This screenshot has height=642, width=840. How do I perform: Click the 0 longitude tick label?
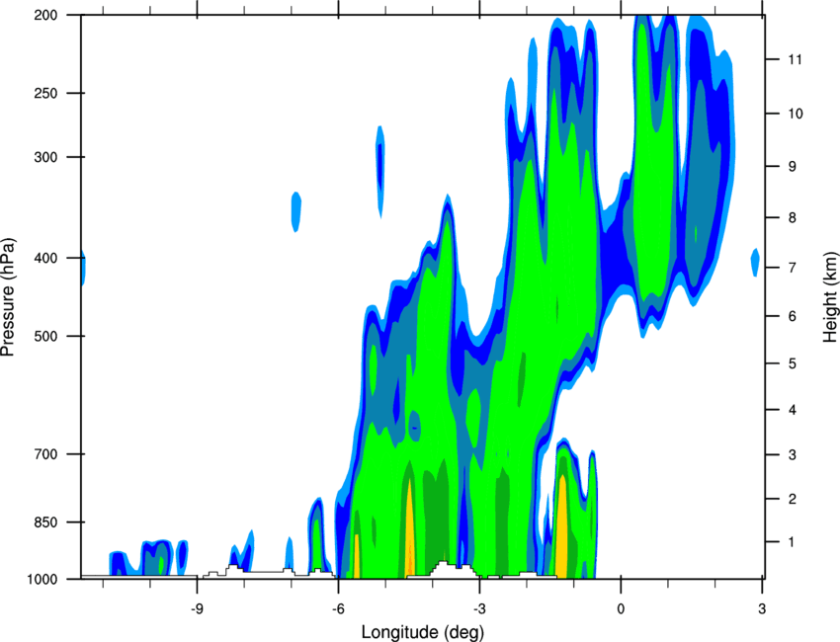[621, 609]
